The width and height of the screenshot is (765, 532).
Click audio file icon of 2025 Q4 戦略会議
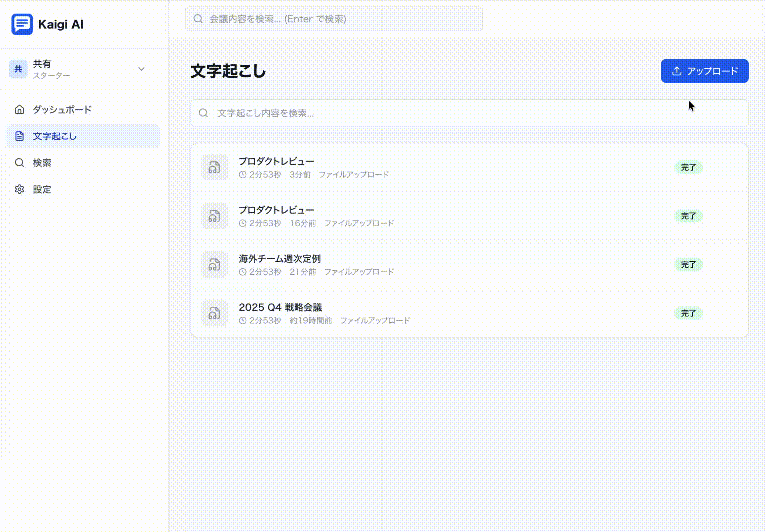point(214,313)
